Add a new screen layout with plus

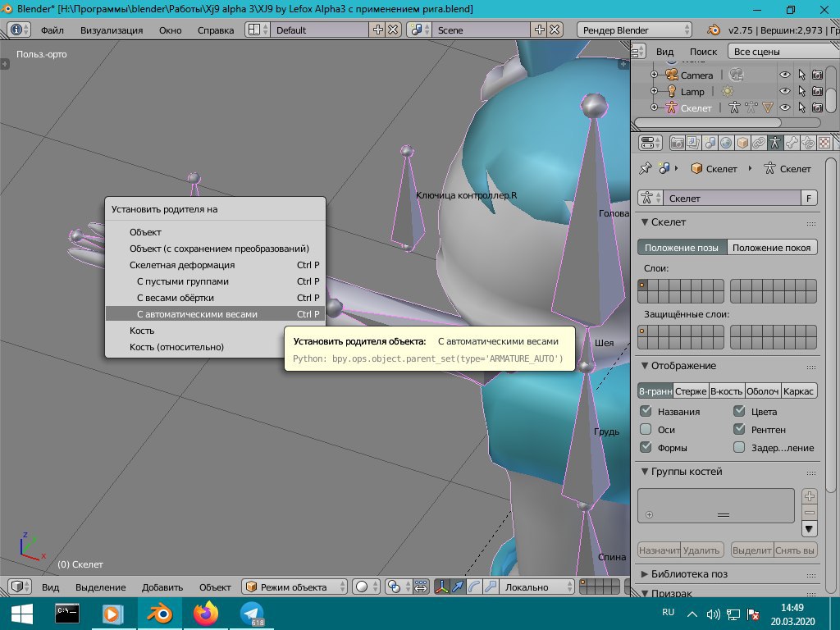(x=377, y=30)
